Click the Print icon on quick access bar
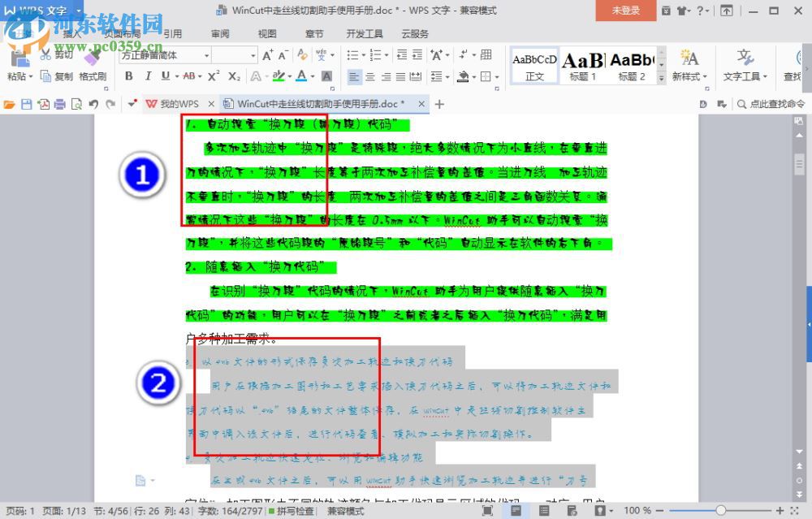 click(x=60, y=104)
